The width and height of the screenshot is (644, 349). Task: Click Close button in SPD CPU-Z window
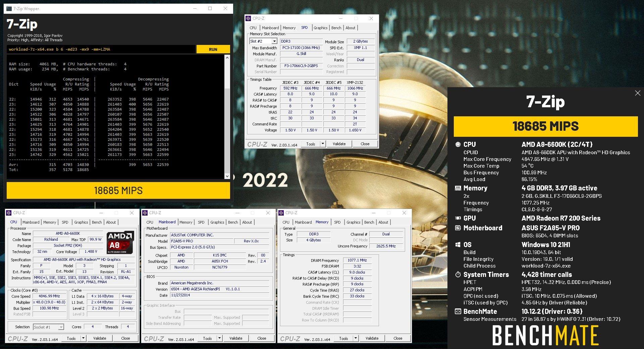(x=365, y=144)
